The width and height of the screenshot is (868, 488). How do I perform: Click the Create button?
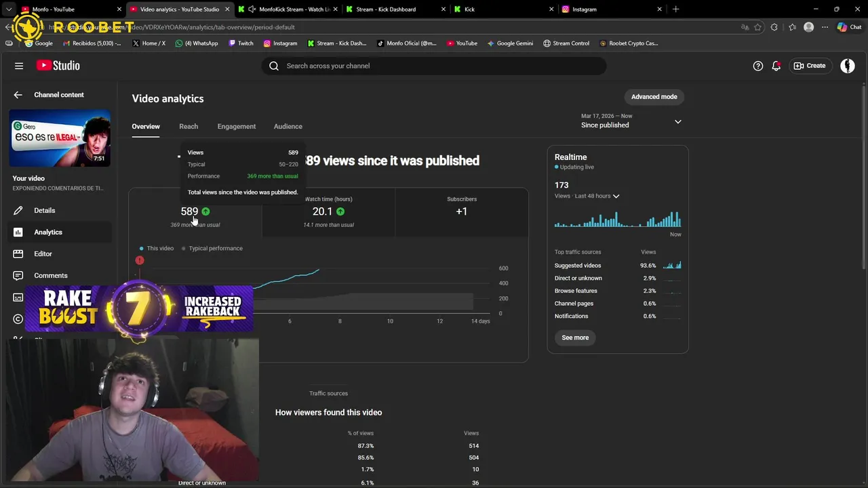coord(810,66)
